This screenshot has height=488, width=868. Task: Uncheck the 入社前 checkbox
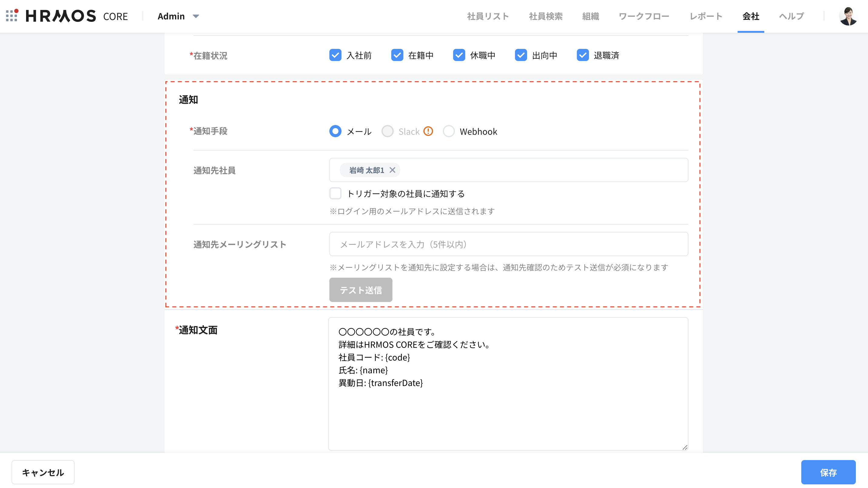point(335,55)
